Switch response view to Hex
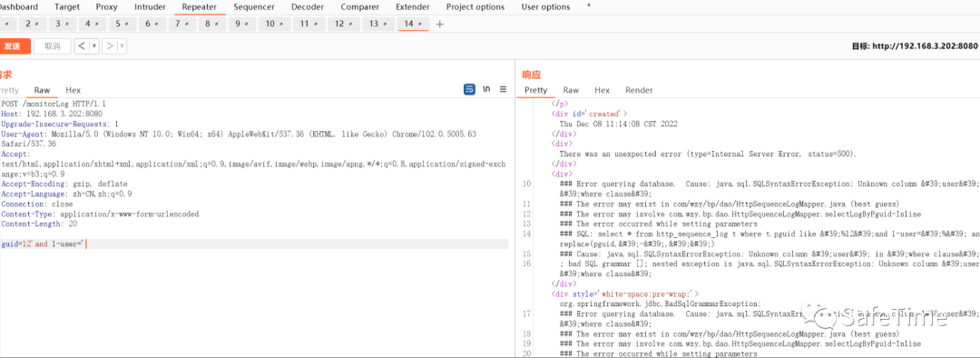Screen dimensions: 980x358 click(602, 90)
